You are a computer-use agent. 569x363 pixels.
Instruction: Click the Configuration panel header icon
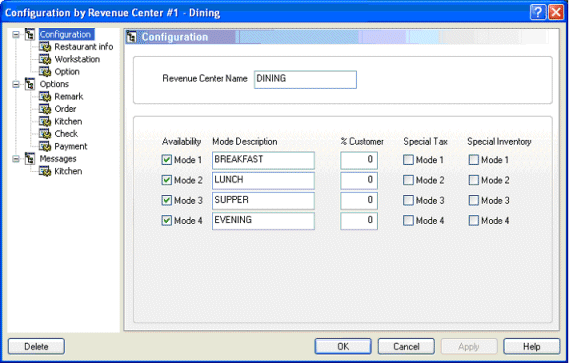click(x=132, y=37)
